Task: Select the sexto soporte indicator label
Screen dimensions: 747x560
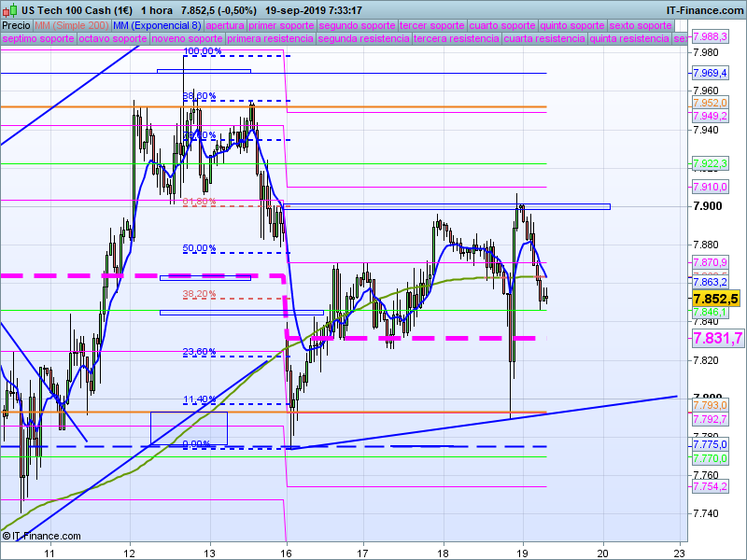Action: (641, 26)
